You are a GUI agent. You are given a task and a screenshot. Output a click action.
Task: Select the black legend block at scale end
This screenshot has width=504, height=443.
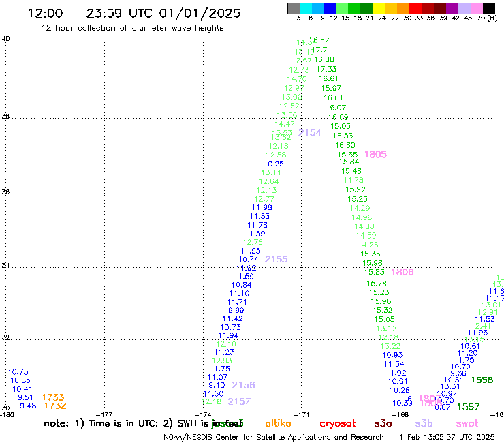coord(489,8)
